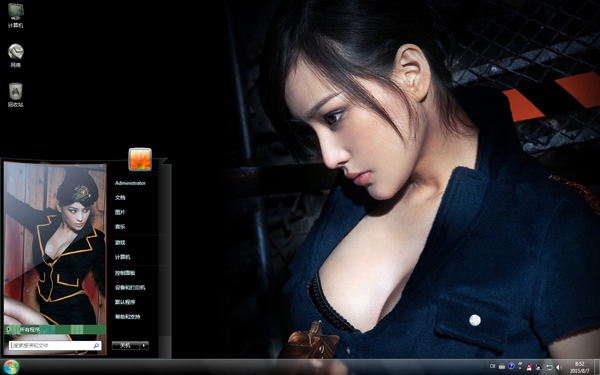Open 音乐 in the Start menu
Viewport: 600px width, 375px height.
(x=120, y=227)
